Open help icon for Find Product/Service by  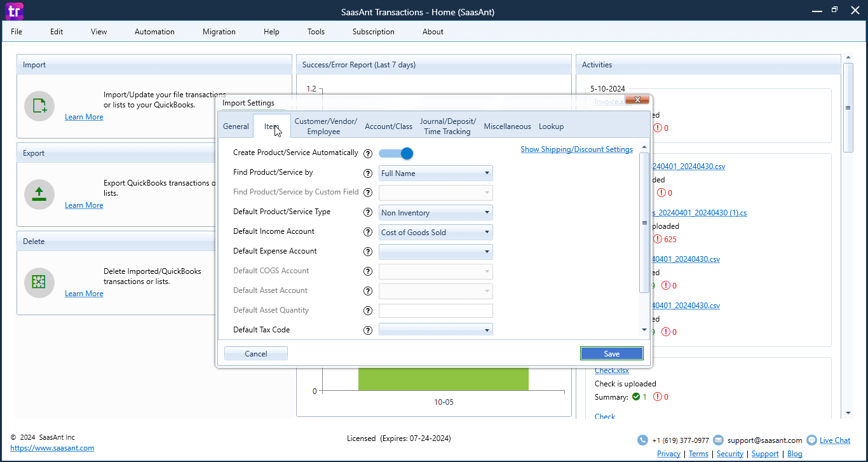[367, 173]
